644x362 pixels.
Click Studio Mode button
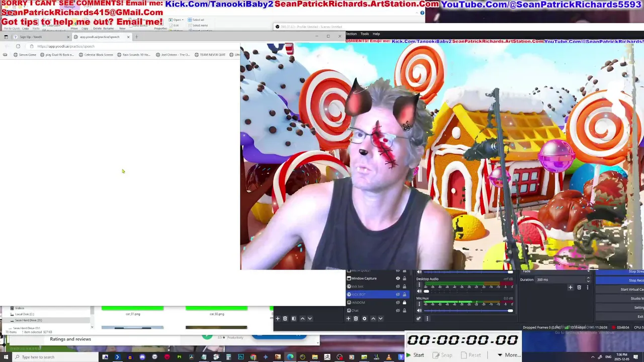[x=620, y=298]
